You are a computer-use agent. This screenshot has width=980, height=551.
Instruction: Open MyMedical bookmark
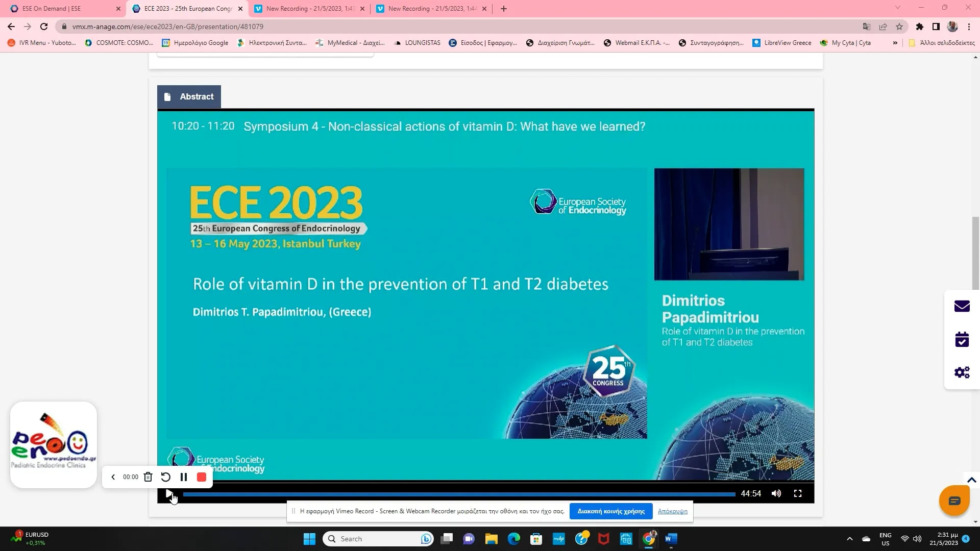350,43
